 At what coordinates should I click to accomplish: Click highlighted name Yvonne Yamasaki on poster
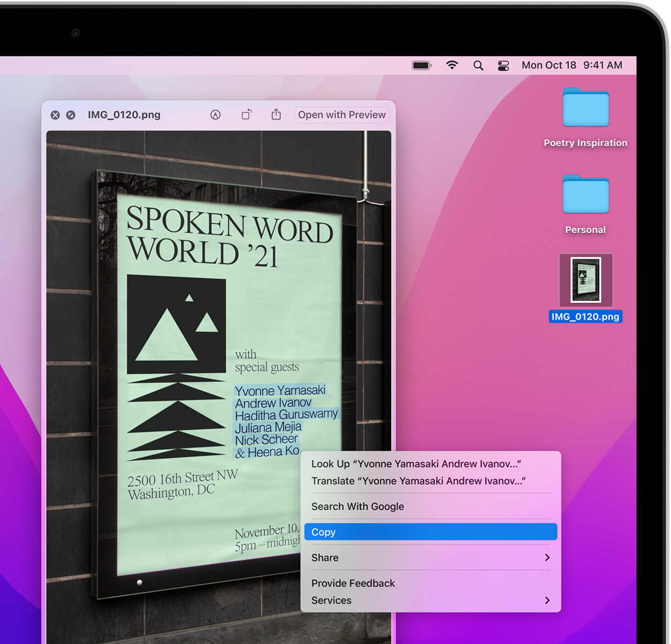(280, 390)
